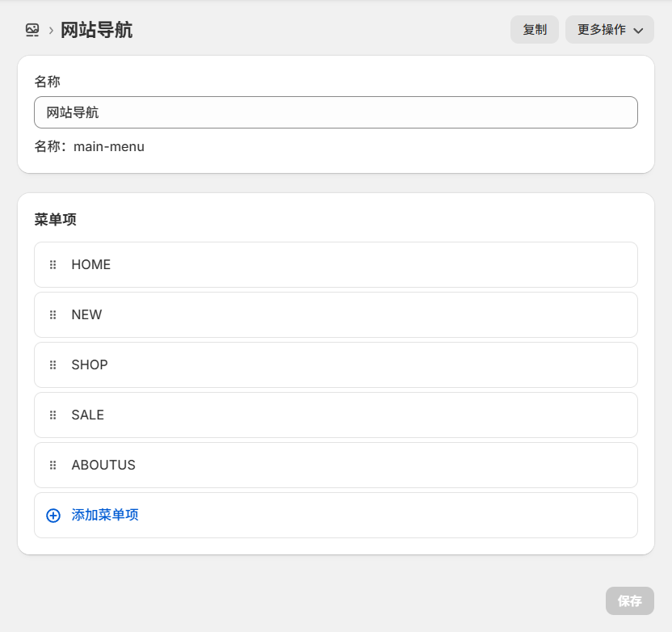Click the main-menu handle text below the name field
The width and height of the screenshot is (672, 632).
tap(108, 146)
